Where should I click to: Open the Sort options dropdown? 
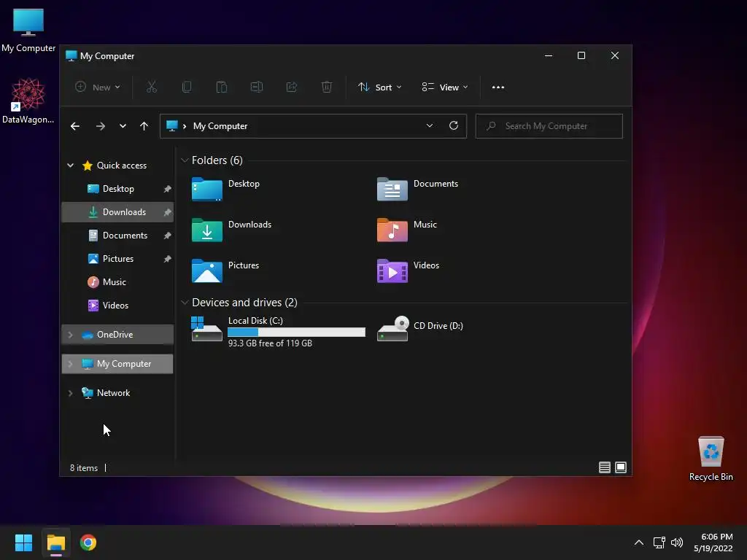coord(379,87)
